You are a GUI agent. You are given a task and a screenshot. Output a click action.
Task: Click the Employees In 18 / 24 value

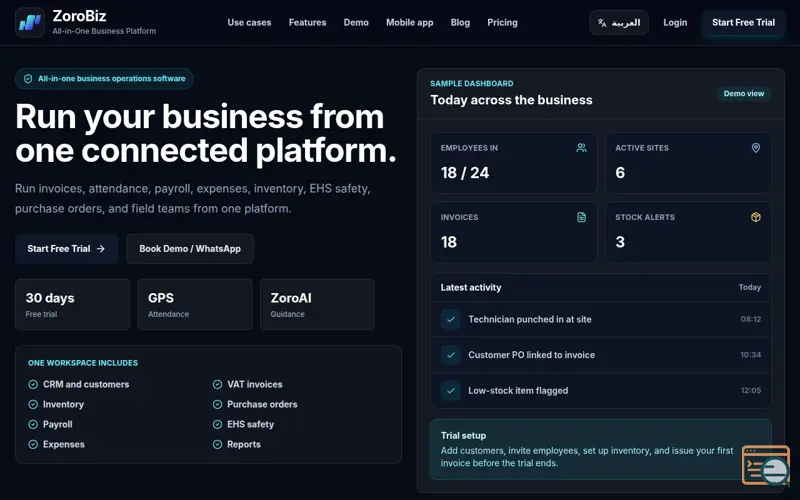pos(465,173)
